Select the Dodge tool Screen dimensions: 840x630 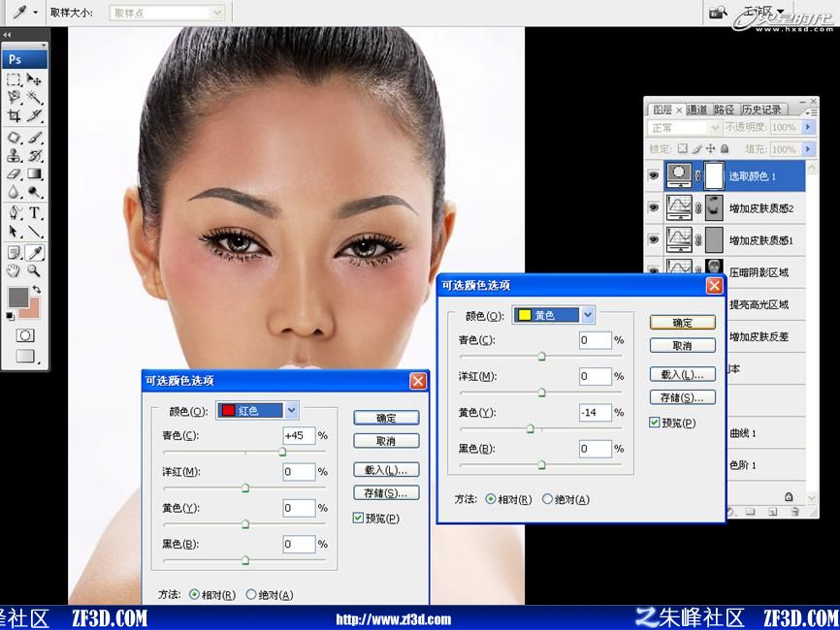[x=35, y=192]
